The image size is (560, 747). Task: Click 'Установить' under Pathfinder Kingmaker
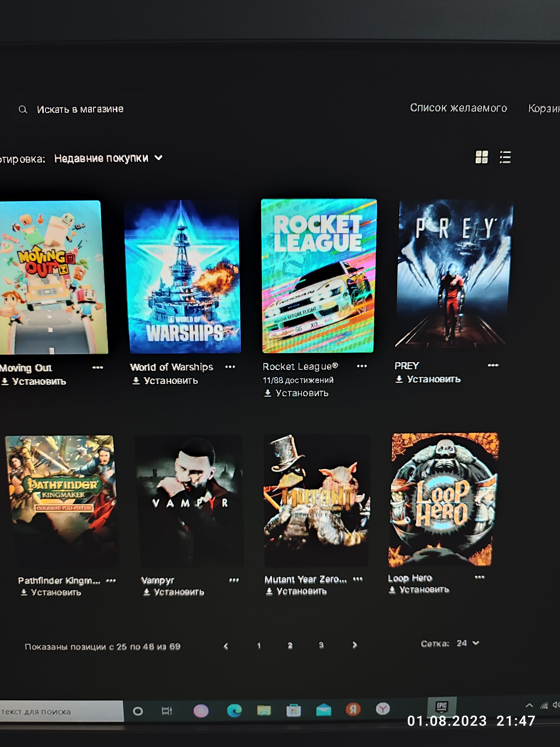coord(51,593)
